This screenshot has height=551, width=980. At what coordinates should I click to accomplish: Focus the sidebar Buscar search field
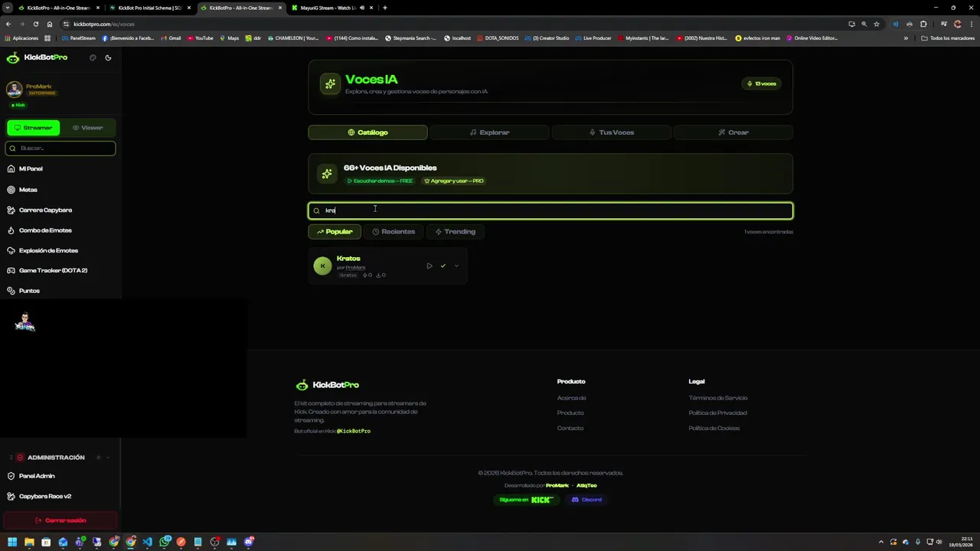[61, 148]
